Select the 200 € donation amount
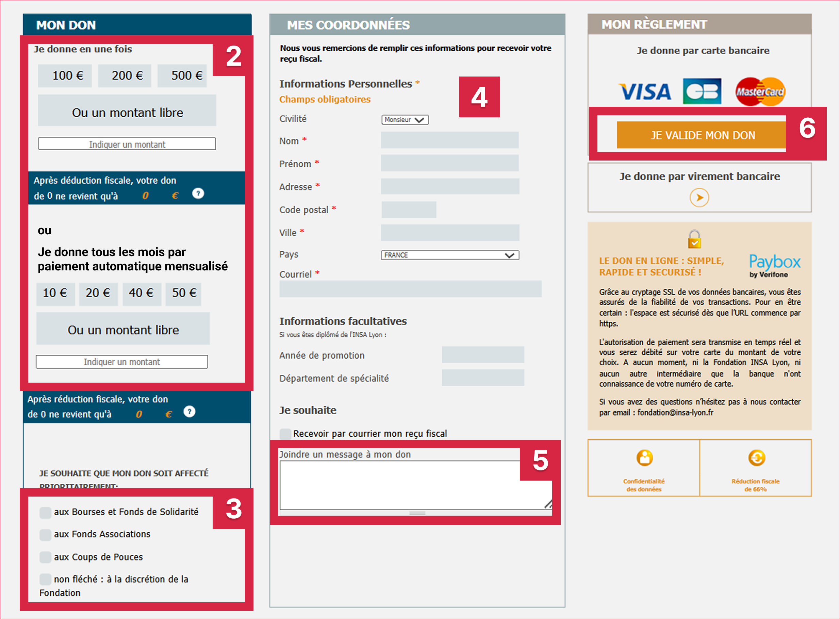This screenshot has width=840, height=619. click(x=124, y=75)
